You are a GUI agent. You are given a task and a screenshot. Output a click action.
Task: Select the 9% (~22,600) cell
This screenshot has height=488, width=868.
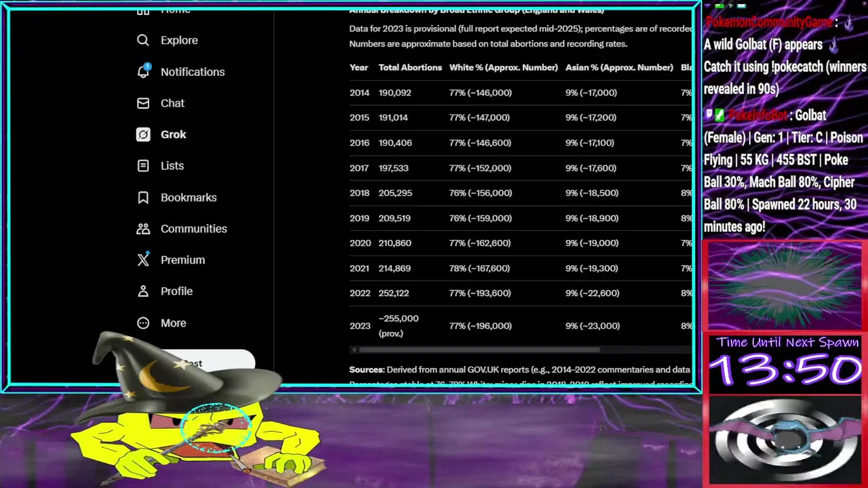click(x=592, y=293)
